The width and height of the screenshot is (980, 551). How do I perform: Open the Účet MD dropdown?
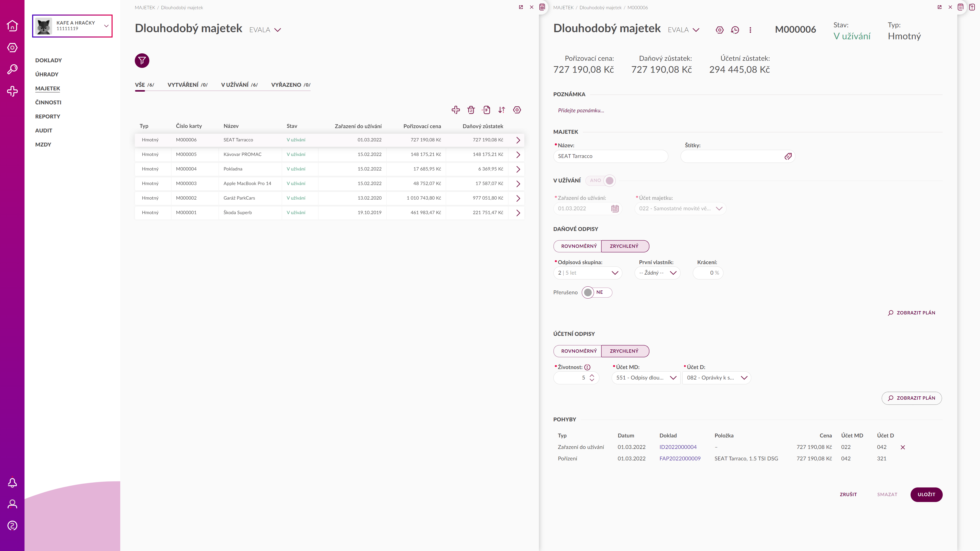[646, 378]
